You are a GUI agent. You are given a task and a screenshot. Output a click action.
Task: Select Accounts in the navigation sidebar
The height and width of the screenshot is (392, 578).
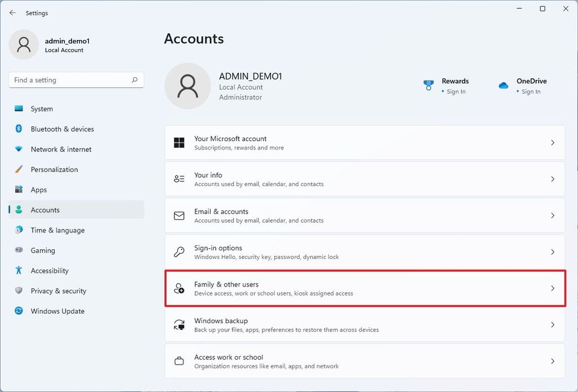pos(45,210)
